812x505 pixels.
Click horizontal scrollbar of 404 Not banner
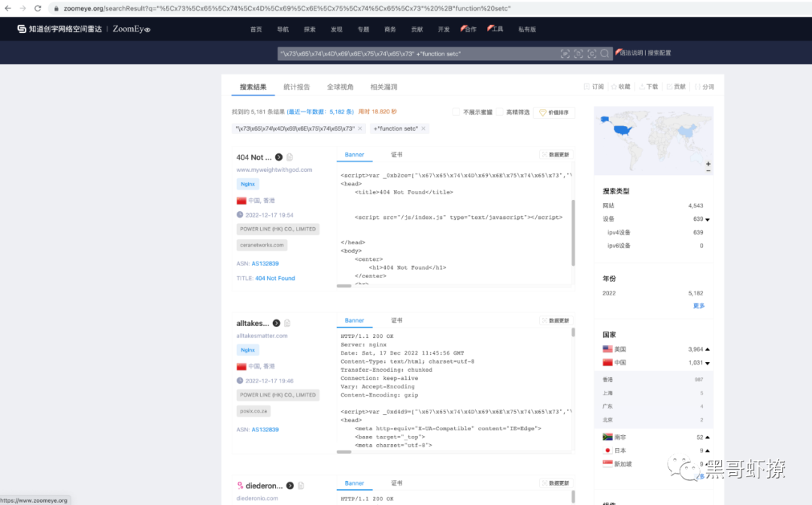pyautogui.click(x=344, y=286)
